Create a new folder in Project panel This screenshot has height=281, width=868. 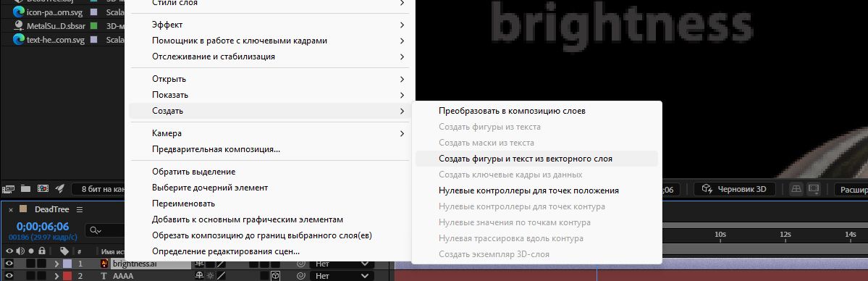coord(25,189)
